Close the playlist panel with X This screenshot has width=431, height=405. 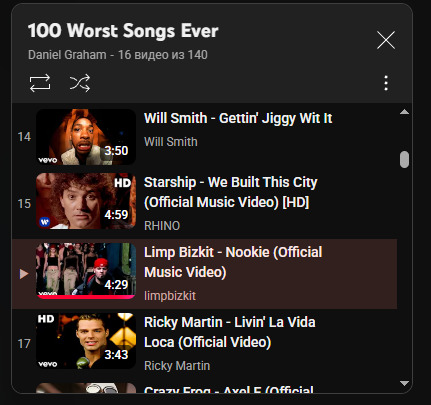tap(386, 40)
